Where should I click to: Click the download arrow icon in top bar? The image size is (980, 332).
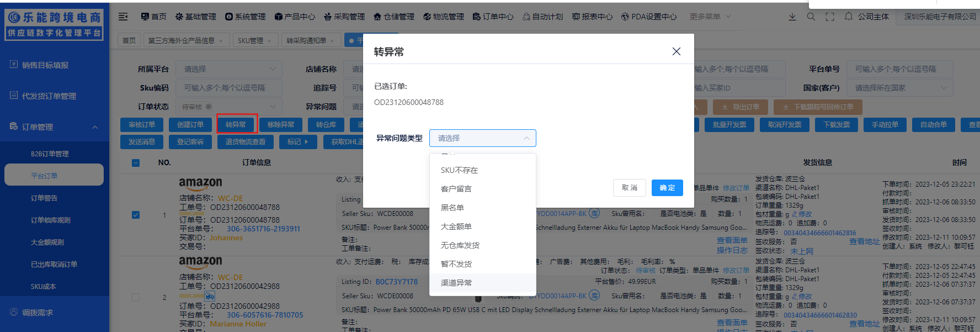[792, 17]
